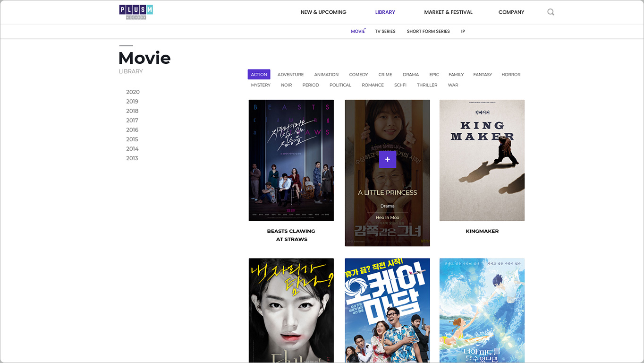Image resolution: width=644 pixels, height=363 pixels.
Task: Filter by ANIMATION genre
Action: pos(326,75)
